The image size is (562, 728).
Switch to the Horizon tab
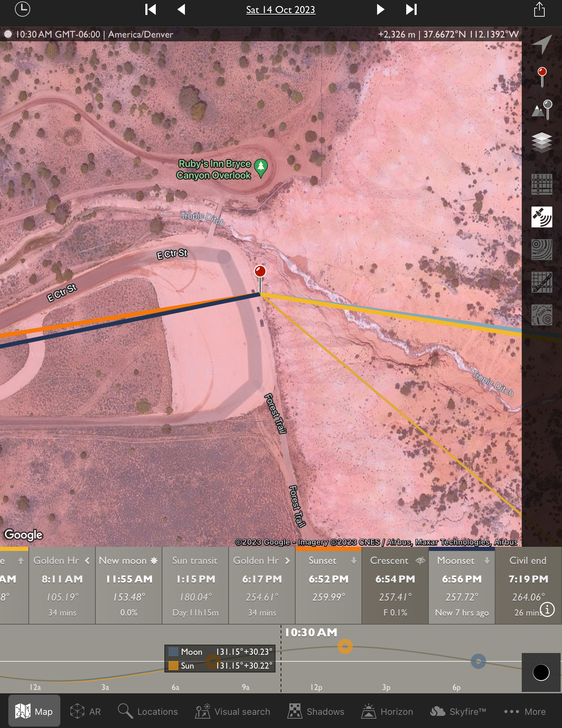coord(387,711)
